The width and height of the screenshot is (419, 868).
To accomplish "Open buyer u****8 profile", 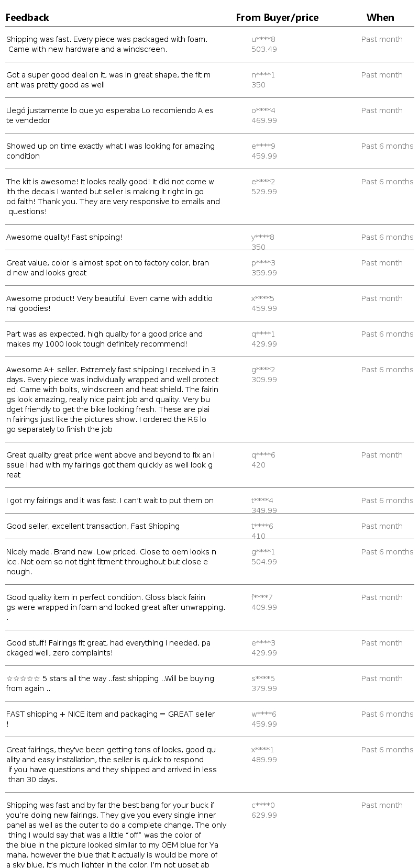I will (263, 39).
